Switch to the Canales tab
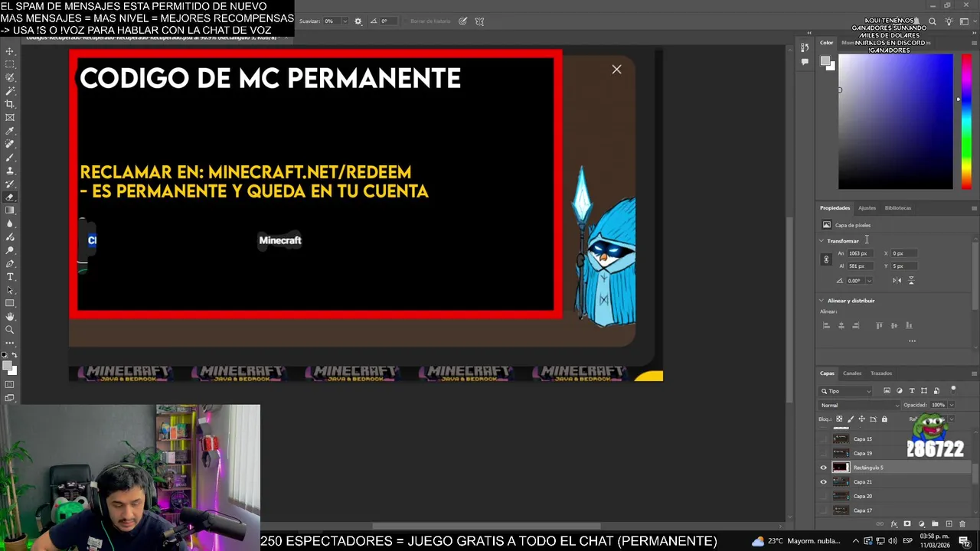 pyautogui.click(x=852, y=373)
